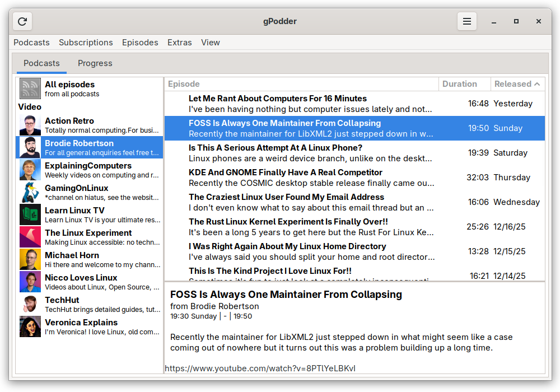This screenshot has height=392, width=560.
Task: Switch to the Podcasts tab
Action: [x=41, y=63]
